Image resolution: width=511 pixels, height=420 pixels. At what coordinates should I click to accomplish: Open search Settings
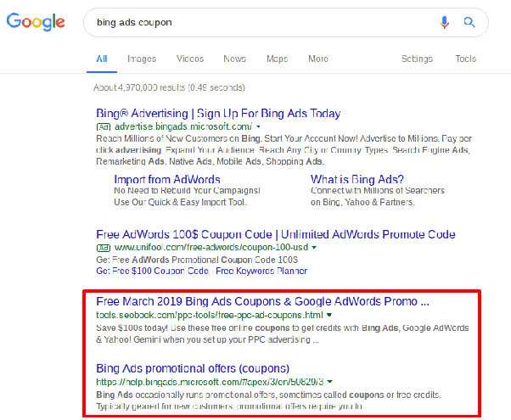point(417,59)
